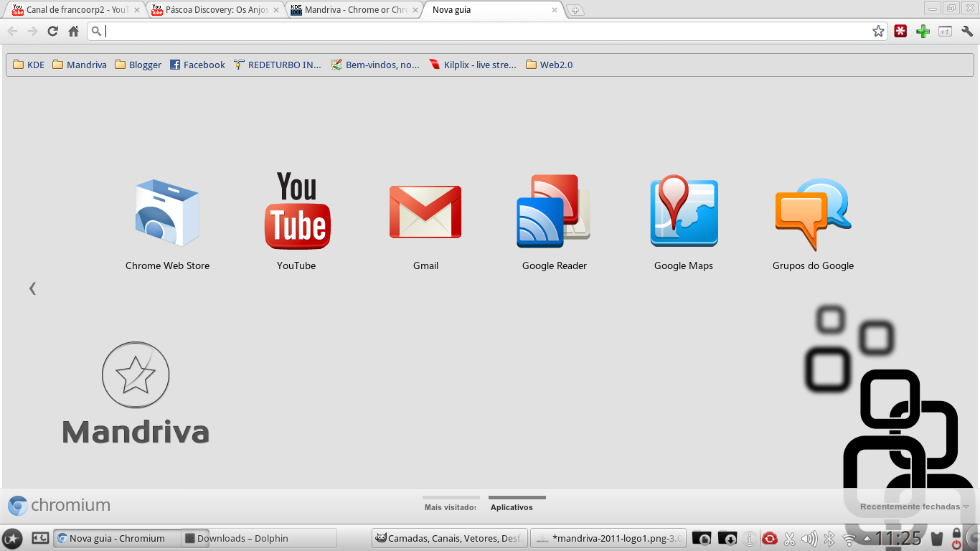
Task: Switch to Mais visitados section
Action: (x=451, y=503)
